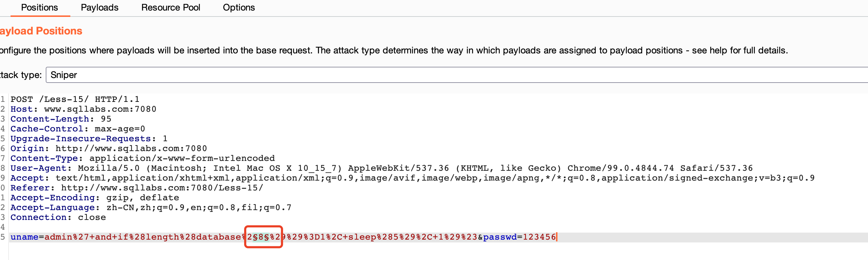Open the Payloads tab

click(100, 8)
